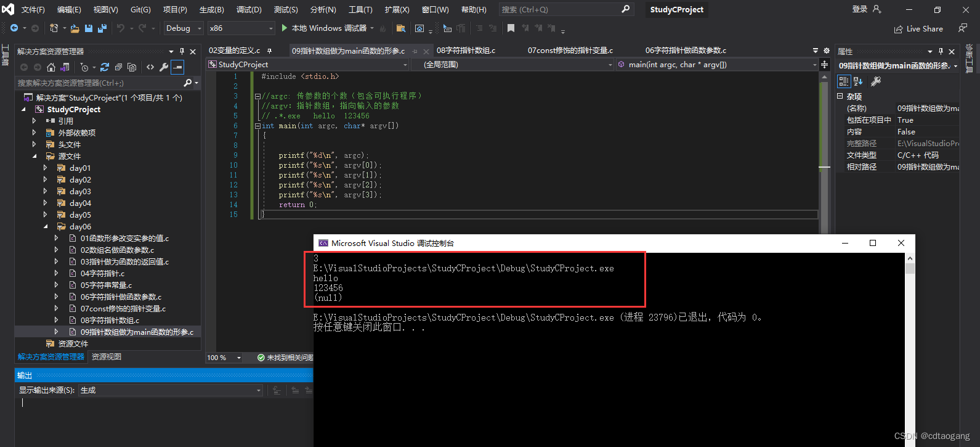Click the view code icon in Solution Explorer
The height and width of the screenshot is (447, 980).
point(150,67)
